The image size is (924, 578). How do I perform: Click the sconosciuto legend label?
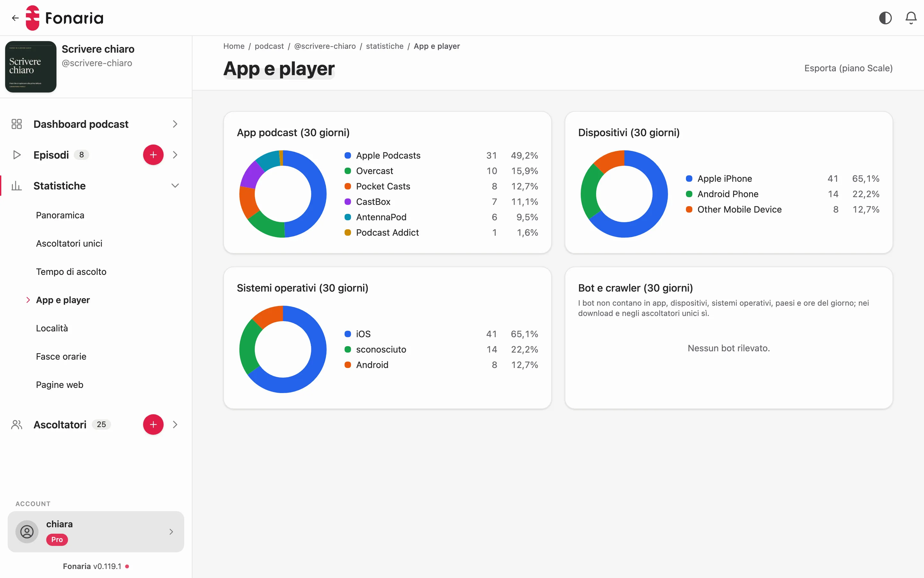381,349
